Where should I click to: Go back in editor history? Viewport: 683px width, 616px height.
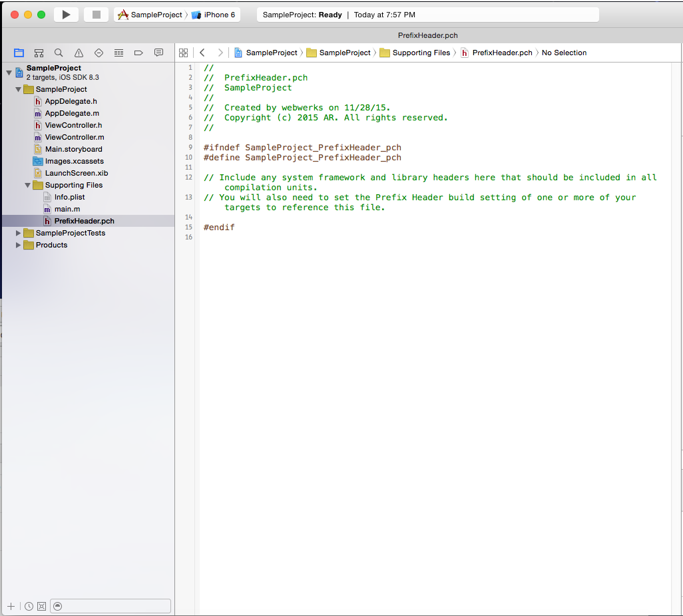(x=202, y=53)
